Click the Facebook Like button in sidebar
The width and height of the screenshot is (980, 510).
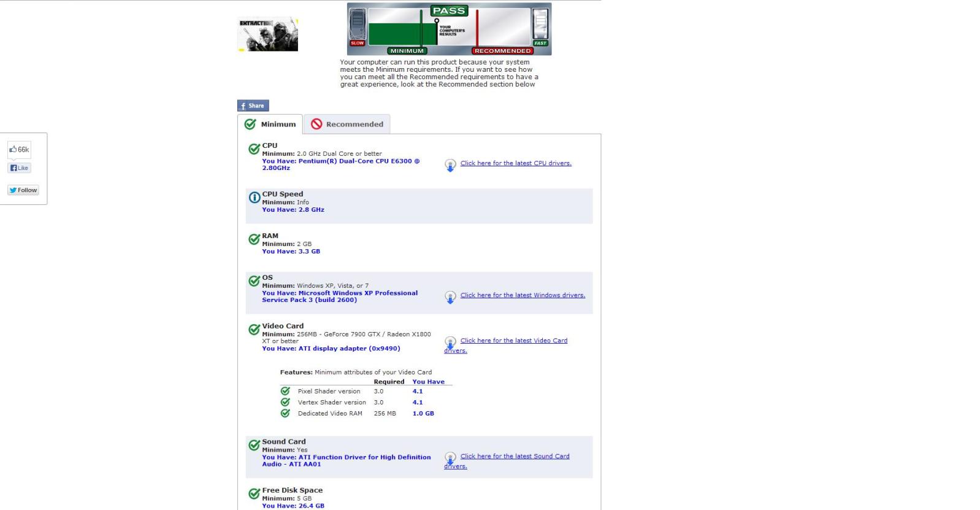[19, 168]
